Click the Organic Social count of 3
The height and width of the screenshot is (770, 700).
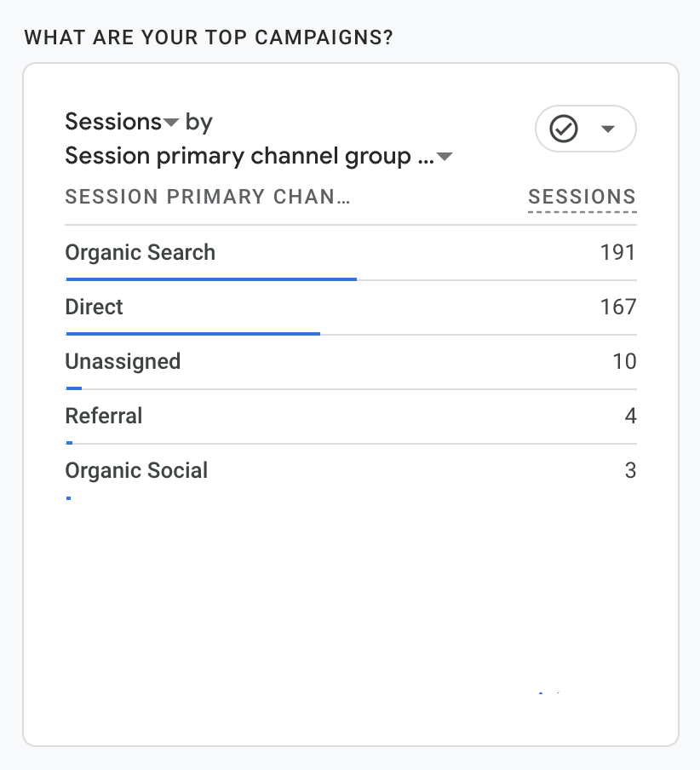point(630,471)
